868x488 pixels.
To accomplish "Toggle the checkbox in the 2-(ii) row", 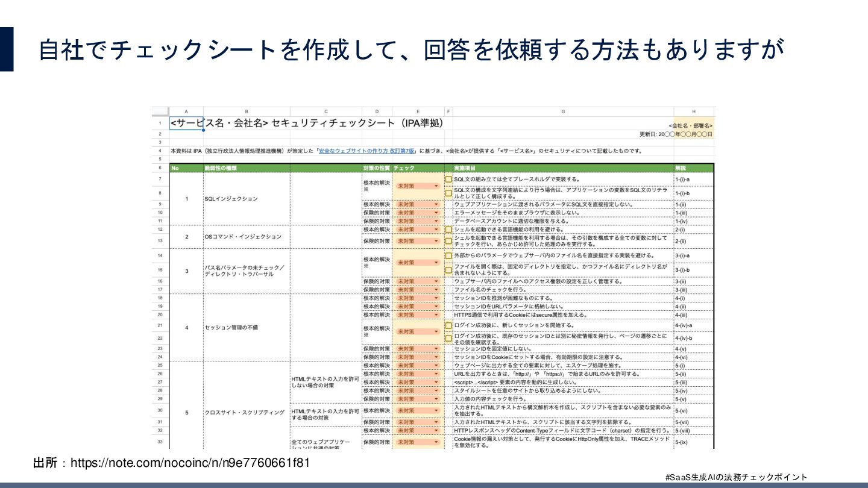I will [x=448, y=241].
